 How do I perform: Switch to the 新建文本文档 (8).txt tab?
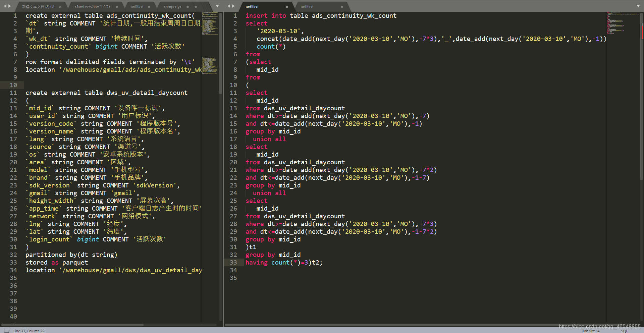[38, 7]
